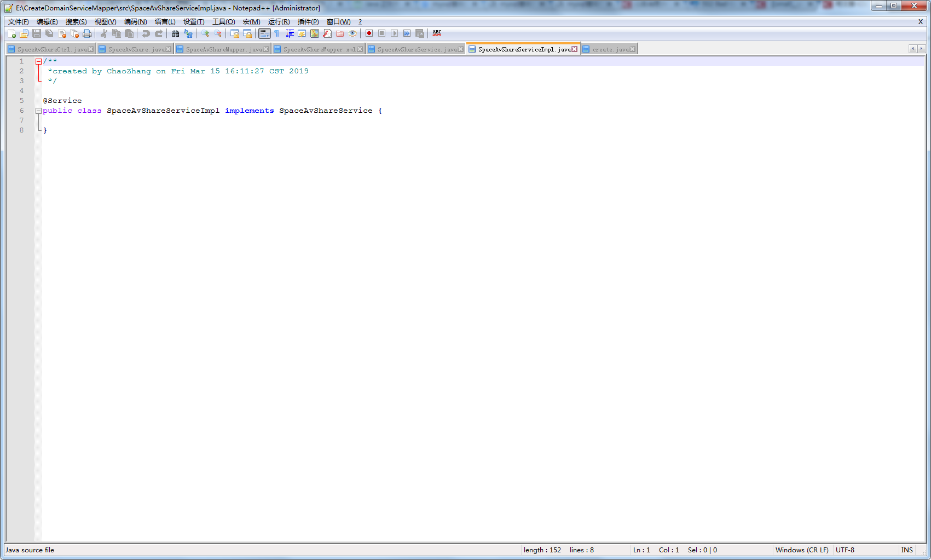
Task: Run macro multiple times icon
Action: tap(407, 33)
